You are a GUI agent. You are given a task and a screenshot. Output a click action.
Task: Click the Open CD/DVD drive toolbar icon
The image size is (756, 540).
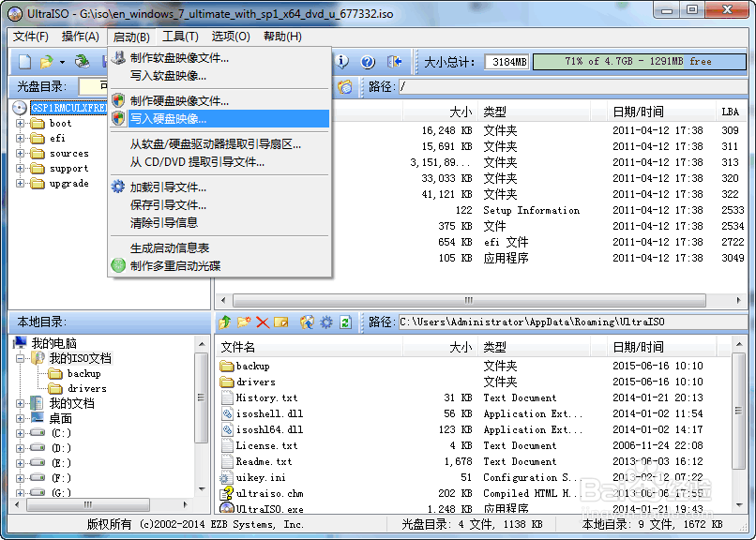pyautogui.click(x=82, y=61)
